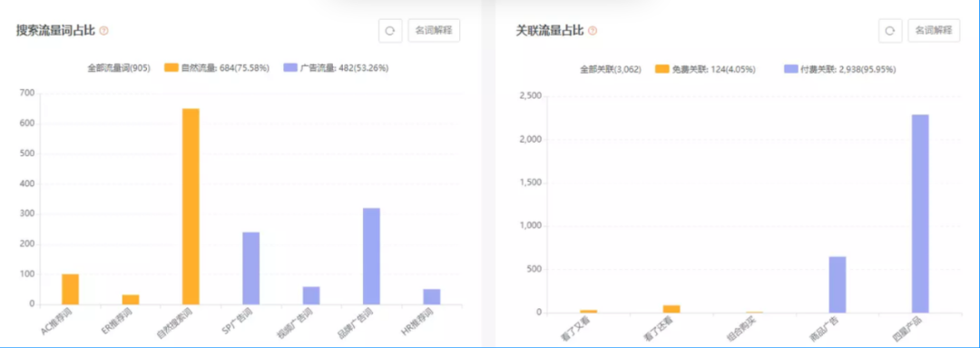Select the tall 自然搜索词 bar
This screenshot has height=348, width=980.
191,206
